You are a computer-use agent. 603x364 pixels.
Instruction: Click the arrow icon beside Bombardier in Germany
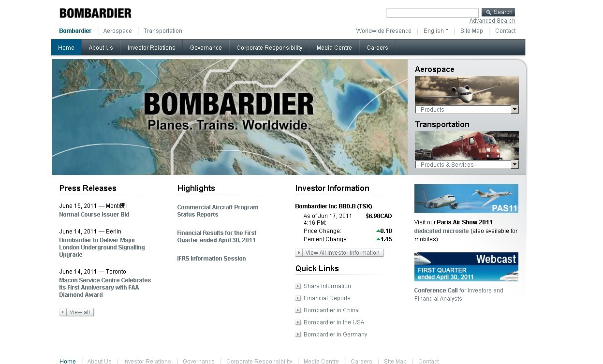click(298, 335)
